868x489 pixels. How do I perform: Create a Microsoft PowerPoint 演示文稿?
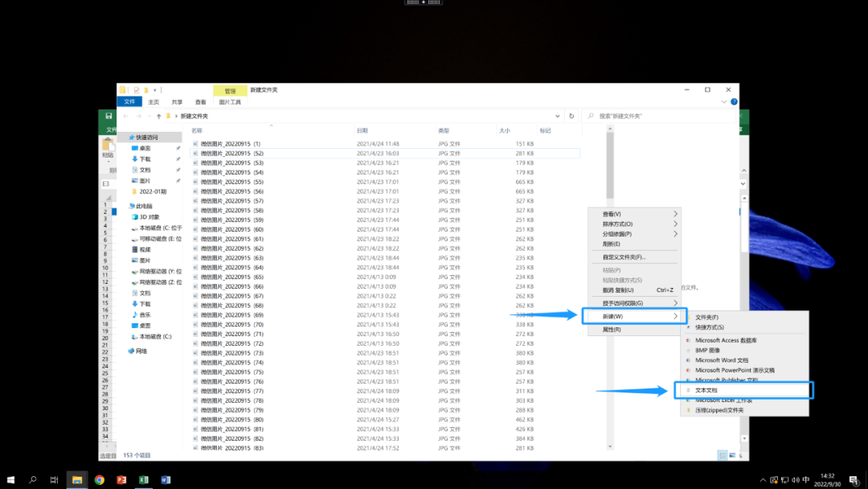click(744, 371)
